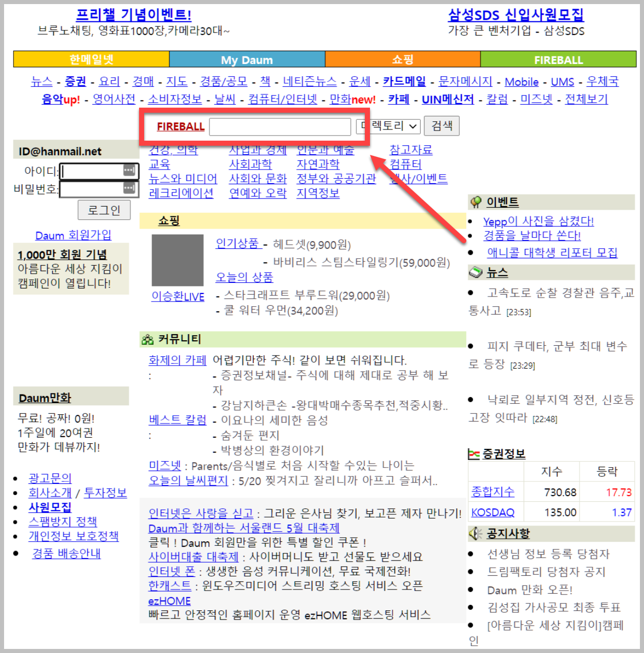644x653 pixels.
Task: Click the password manager icon in 비밀번호 field
Action: pos(129,189)
